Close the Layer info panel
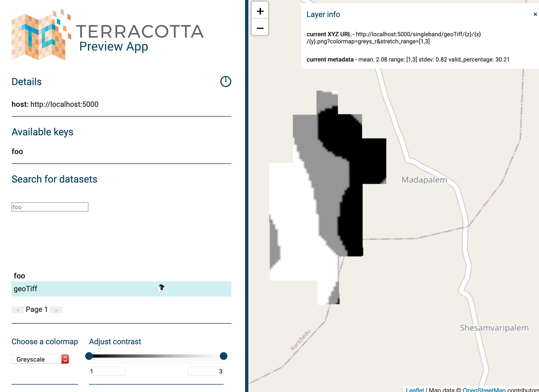The image size is (539, 392). (534, 14)
